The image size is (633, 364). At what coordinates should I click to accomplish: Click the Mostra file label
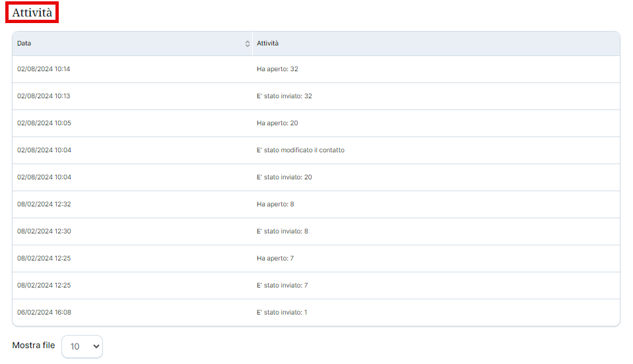point(34,346)
